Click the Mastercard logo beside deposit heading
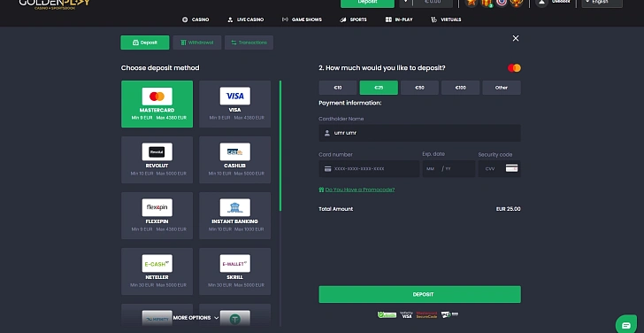 pyautogui.click(x=514, y=68)
